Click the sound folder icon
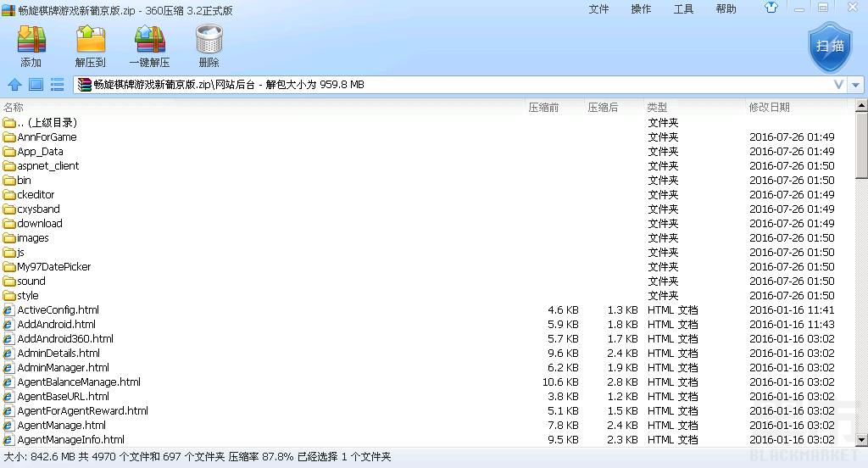This screenshot has height=468, width=868. pos(8,281)
